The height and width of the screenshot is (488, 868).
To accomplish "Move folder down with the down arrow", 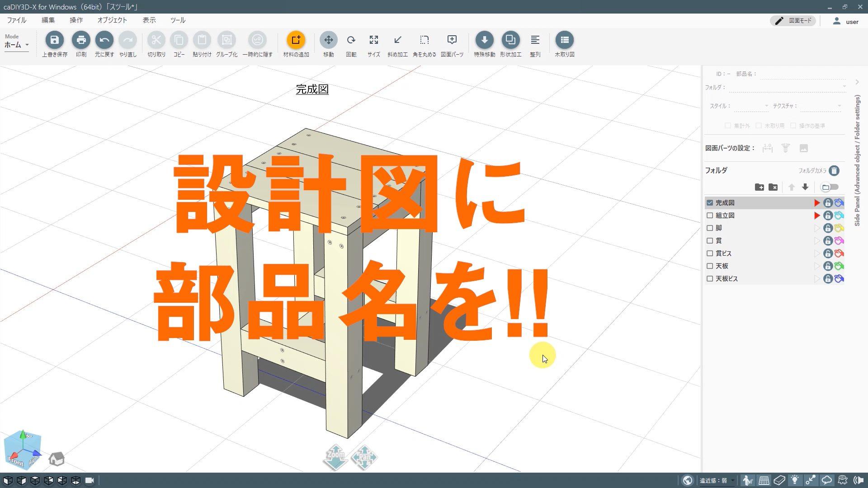I will [x=805, y=187].
